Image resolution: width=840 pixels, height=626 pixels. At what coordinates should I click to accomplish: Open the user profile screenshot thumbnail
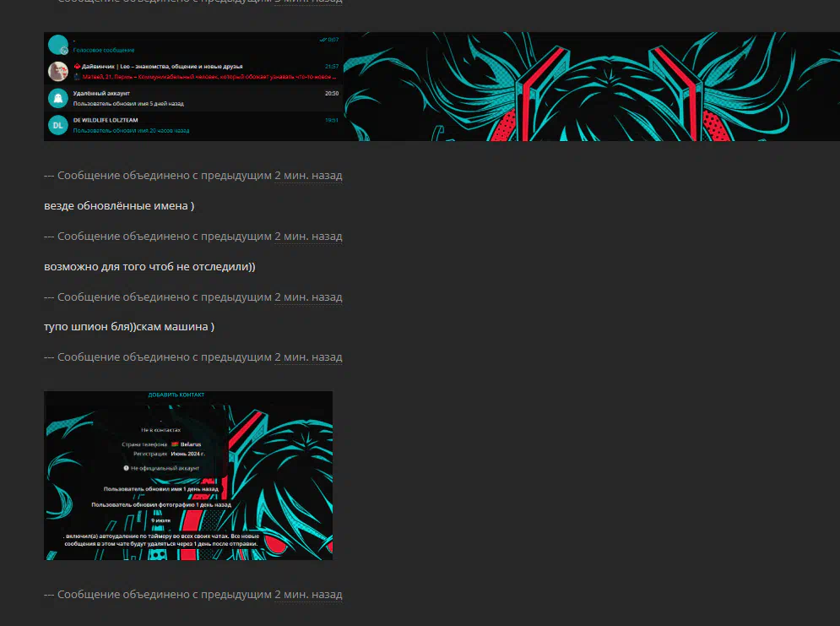click(188, 476)
